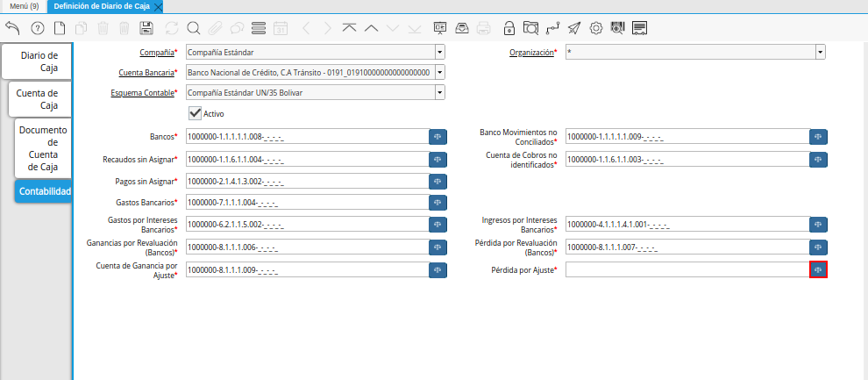
Task: Go to detail record right chevron
Action: [x=328, y=28]
